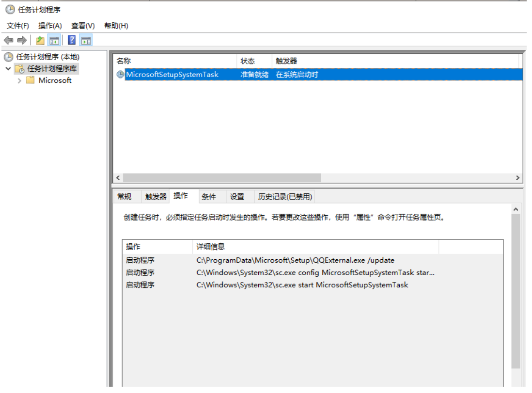Click the 准备就绪 status cell

pos(254,74)
